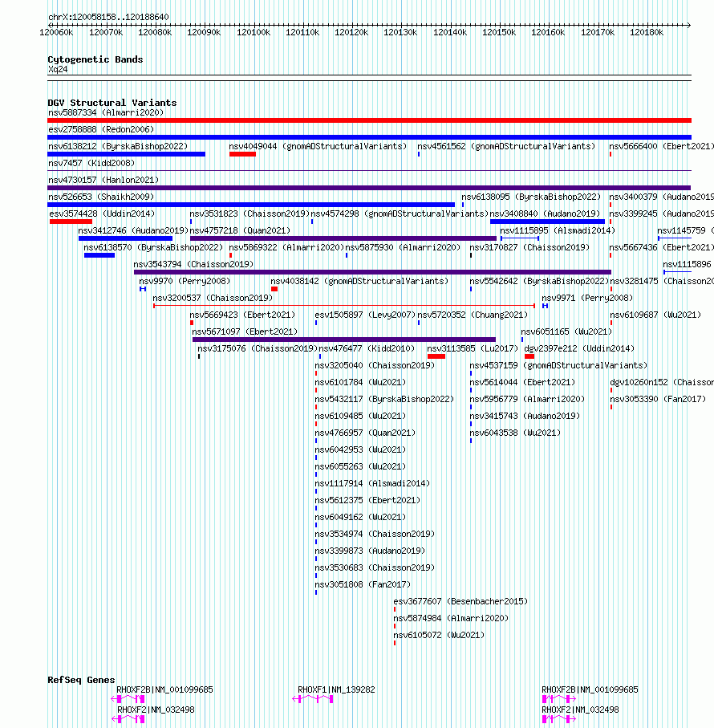Image resolution: width=714 pixels, height=728 pixels.
Task: Select the nsv3408840 (Audano2019) blue bar
Action: pos(547,222)
